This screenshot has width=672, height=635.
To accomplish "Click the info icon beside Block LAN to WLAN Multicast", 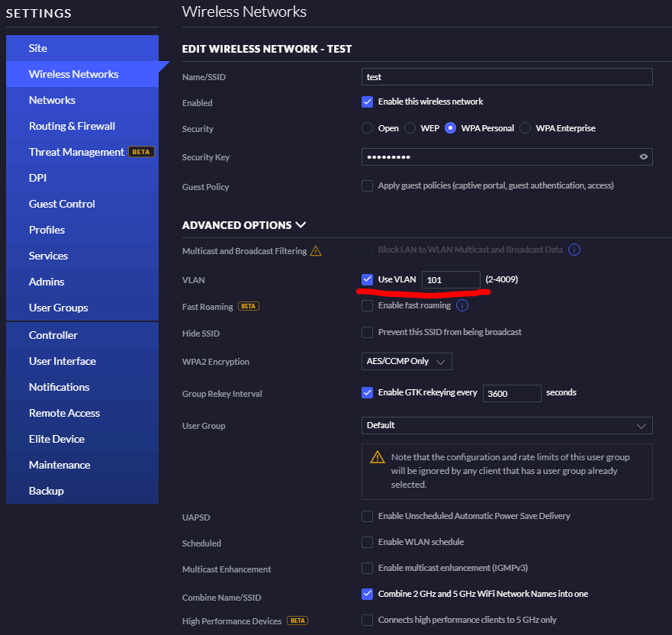I will pyautogui.click(x=574, y=250).
